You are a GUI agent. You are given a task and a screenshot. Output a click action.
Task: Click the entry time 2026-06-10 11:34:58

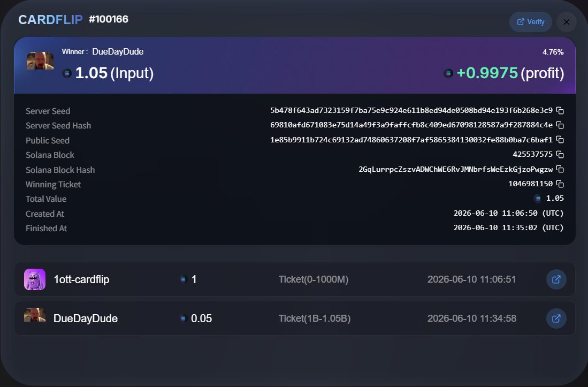click(x=472, y=318)
